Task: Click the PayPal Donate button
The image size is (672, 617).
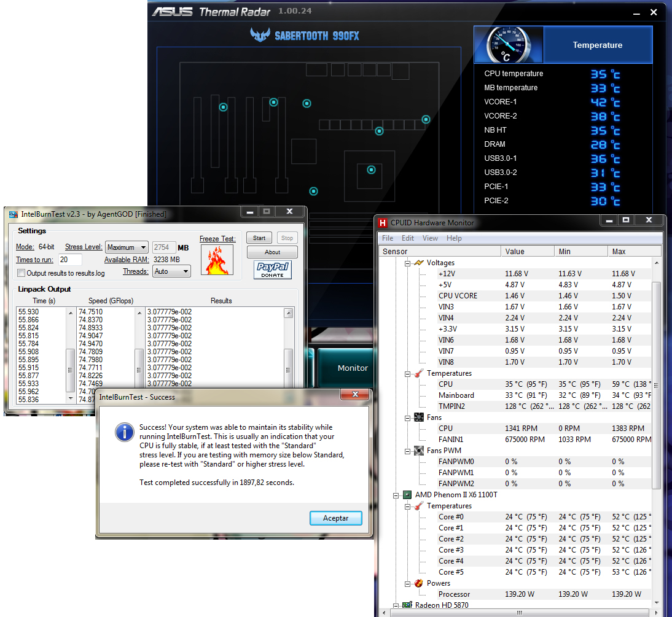Action: pyautogui.click(x=273, y=270)
